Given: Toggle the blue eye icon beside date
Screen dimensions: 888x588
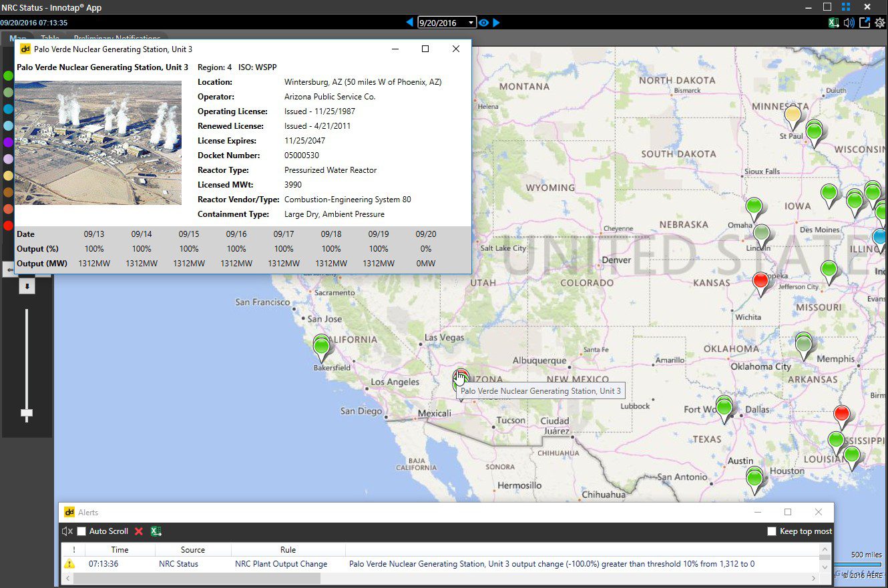Looking at the screenshot, I should tap(483, 23).
